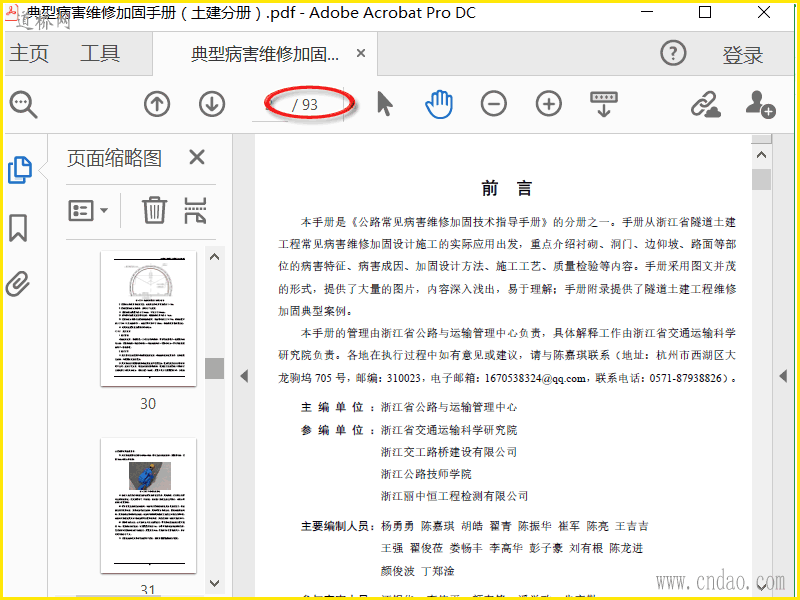The image size is (800, 600).
Task: Click the share with others person icon
Action: [x=760, y=105]
